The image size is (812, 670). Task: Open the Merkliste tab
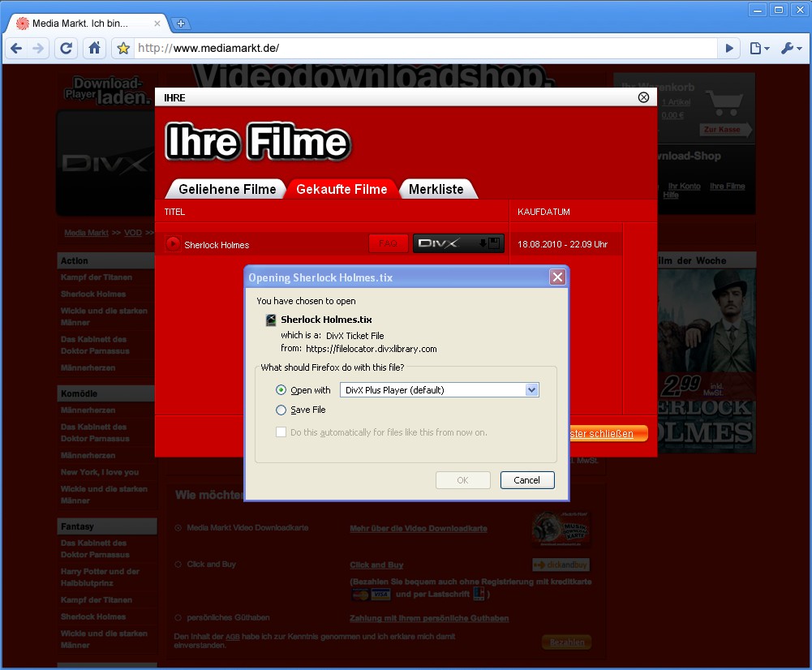pos(438,188)
